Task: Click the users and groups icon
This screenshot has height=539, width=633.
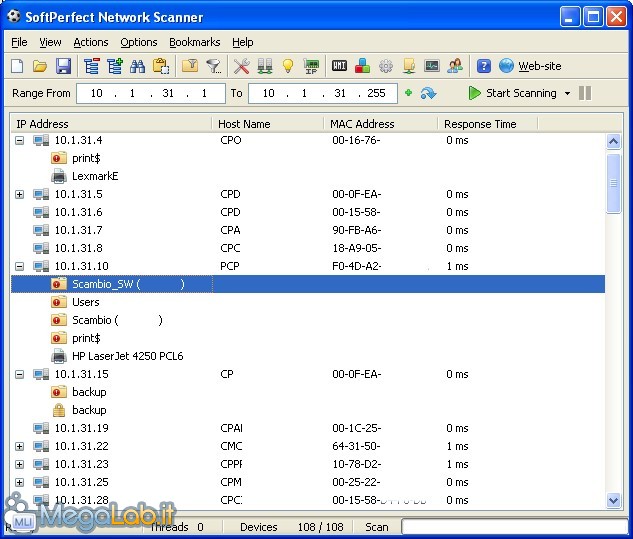Action: coord(455,66)
